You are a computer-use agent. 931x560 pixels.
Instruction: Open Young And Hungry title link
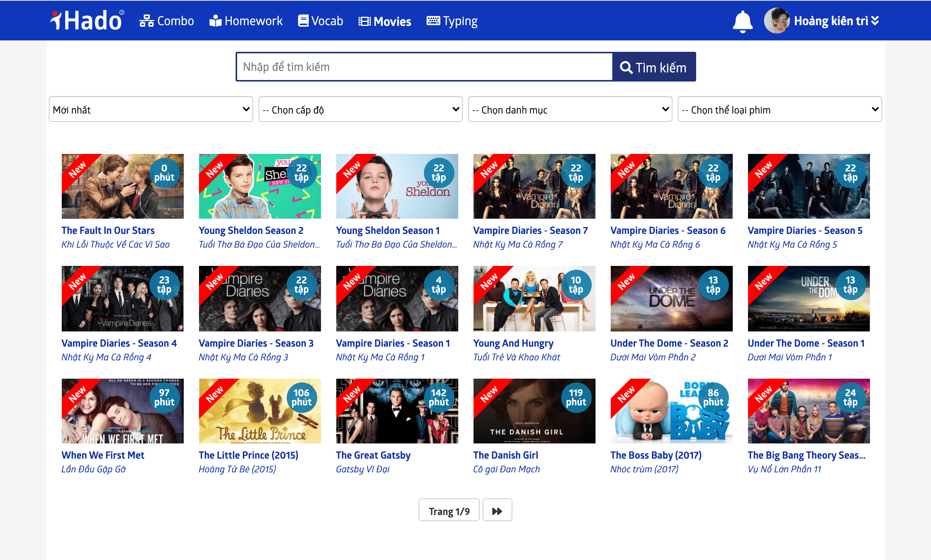tap(513, 343)
